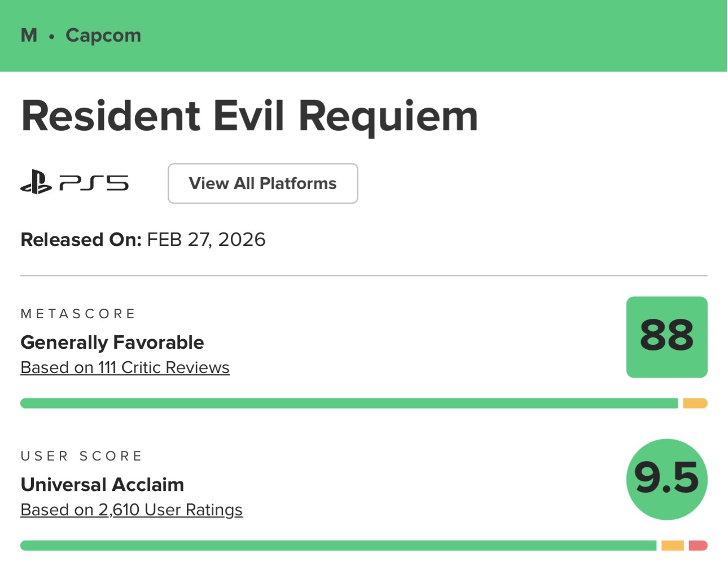Screen dimensions: 728x579
Task: Click the M rating label in header
Action: tap(29, 35)
